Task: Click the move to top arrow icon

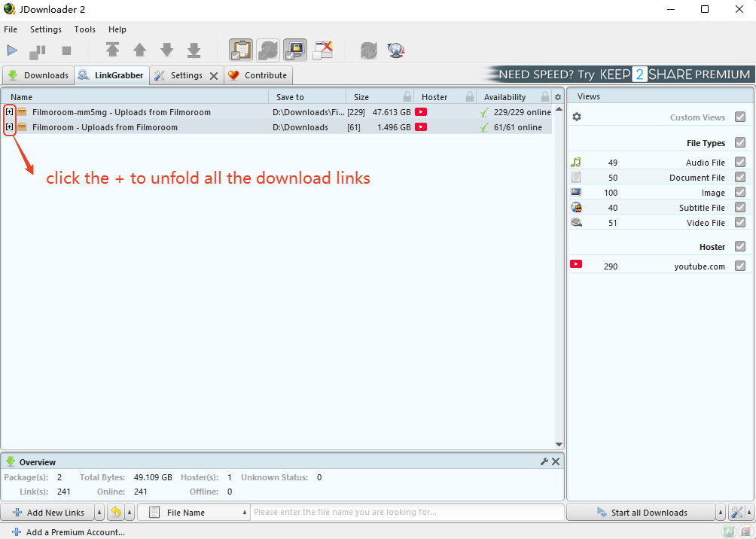Action: click(x=112, y=50)
